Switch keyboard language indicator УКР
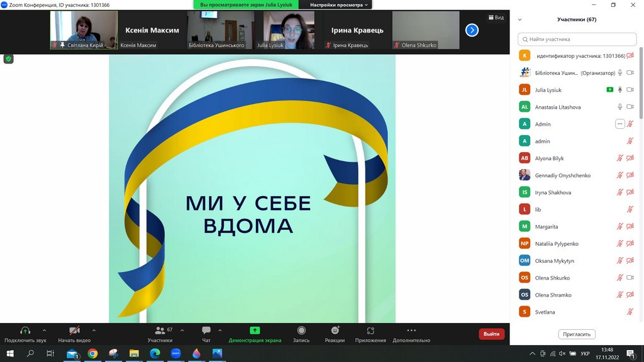 point(585,353)
